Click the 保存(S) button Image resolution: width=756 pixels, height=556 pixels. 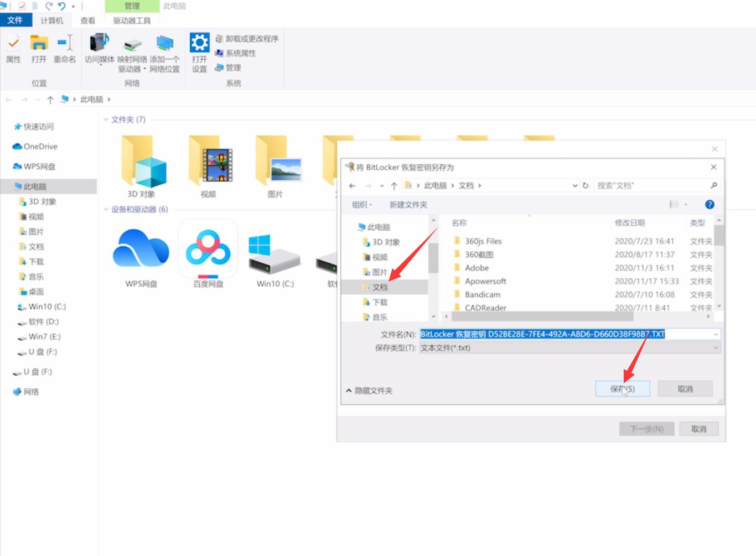tap(623, 389)
